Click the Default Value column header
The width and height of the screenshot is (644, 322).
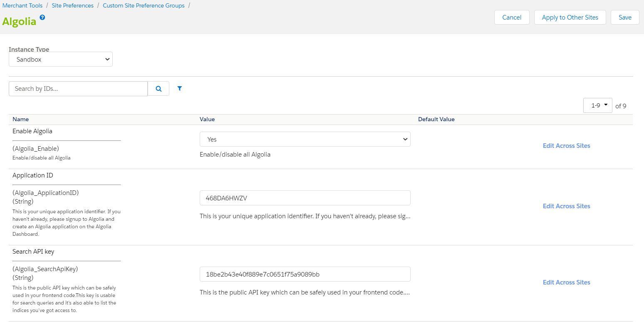pos(436,119)
